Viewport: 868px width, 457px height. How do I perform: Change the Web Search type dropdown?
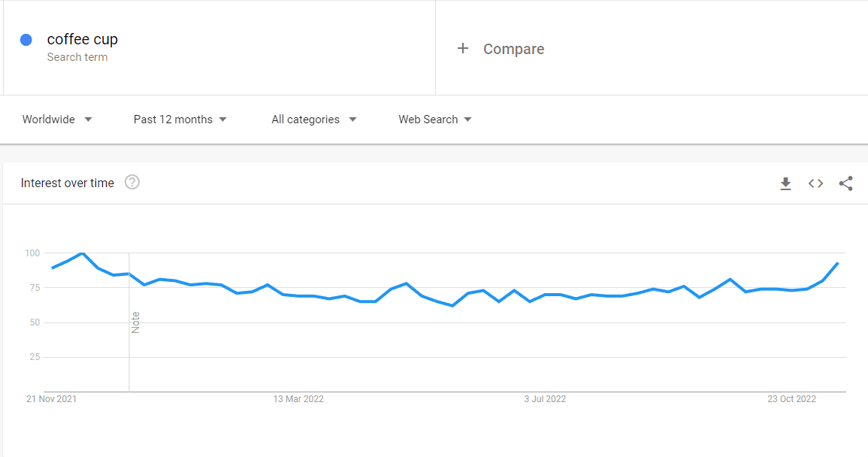(x=435, y=120)
